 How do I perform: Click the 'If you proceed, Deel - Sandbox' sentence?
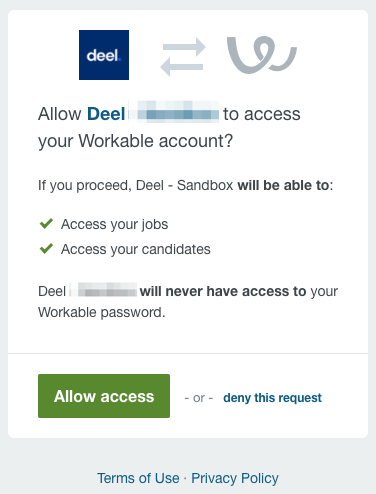(135, 185)
